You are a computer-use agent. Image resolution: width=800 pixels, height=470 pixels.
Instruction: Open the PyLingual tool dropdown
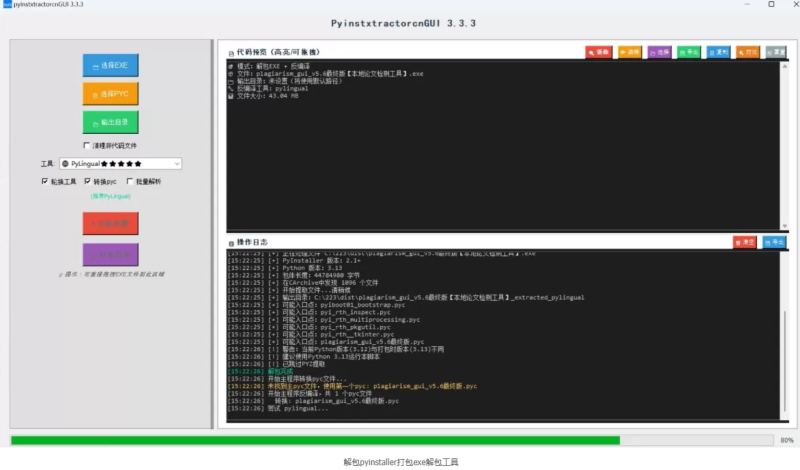[120, 164]
